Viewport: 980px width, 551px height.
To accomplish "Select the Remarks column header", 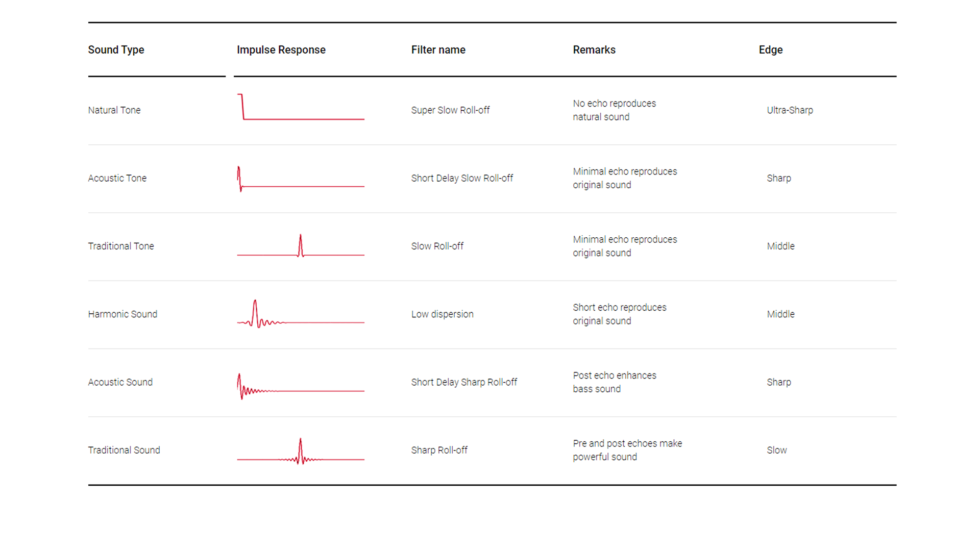I will tap(594, 50).
